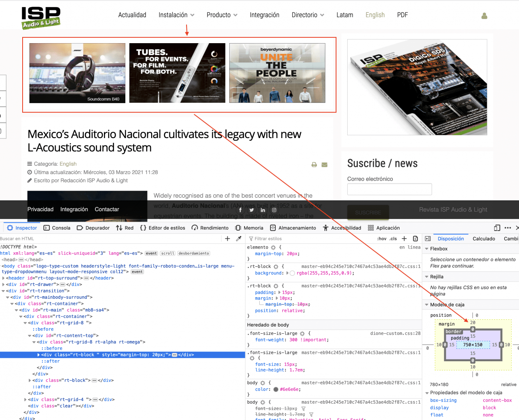Select the eyedropper color picker tool
Screen dimensions: 519x420
point(239,239)
